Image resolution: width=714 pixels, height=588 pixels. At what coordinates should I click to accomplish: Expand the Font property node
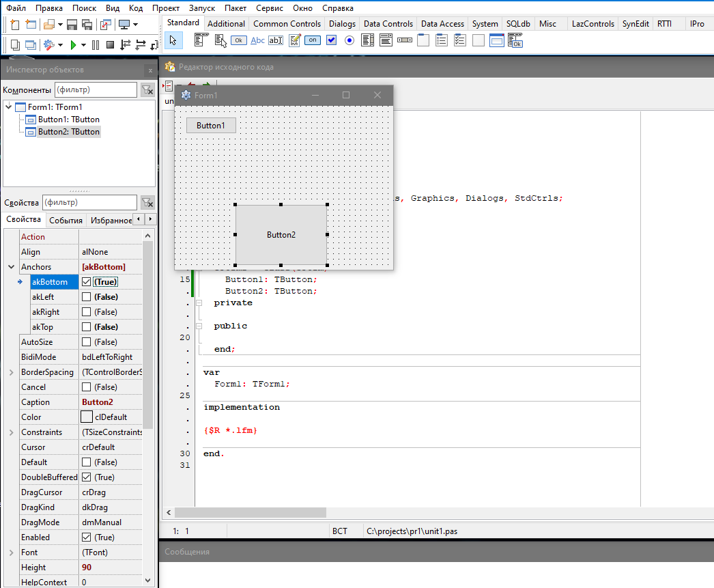click(11, 552)
